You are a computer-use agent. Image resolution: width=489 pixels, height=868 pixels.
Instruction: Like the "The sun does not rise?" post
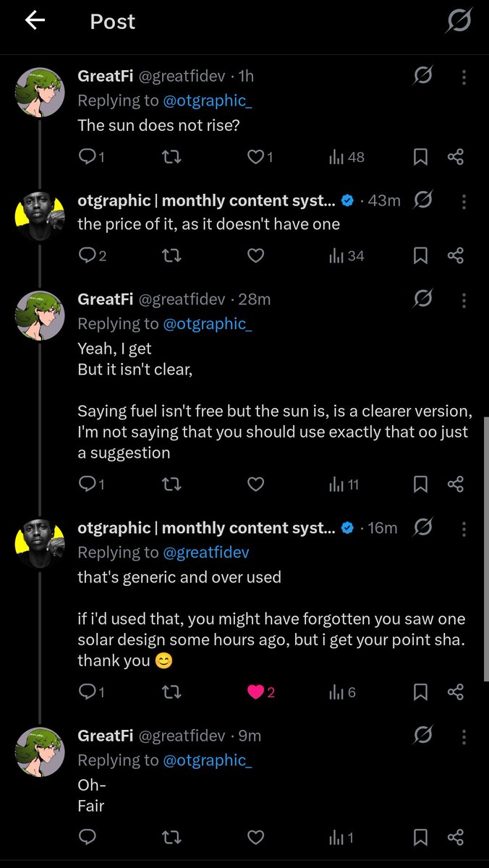(x=255, y=157)
